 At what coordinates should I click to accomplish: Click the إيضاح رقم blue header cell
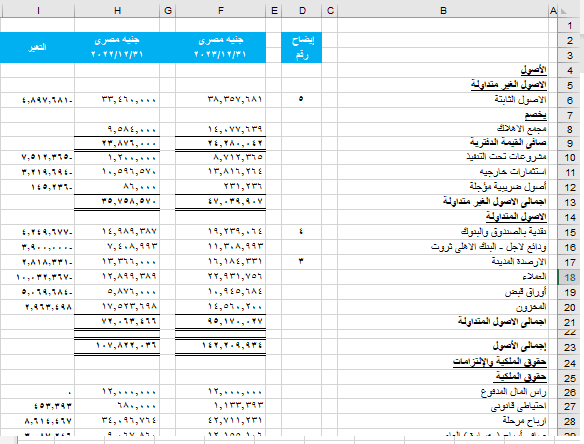click(x=302, y=47)
